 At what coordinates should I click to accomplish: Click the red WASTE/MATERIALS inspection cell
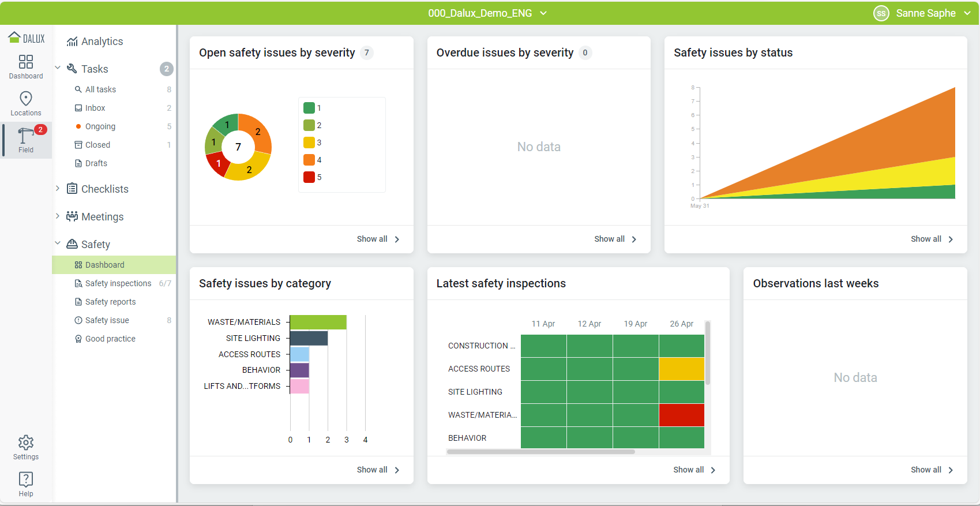tap(681, 415)
